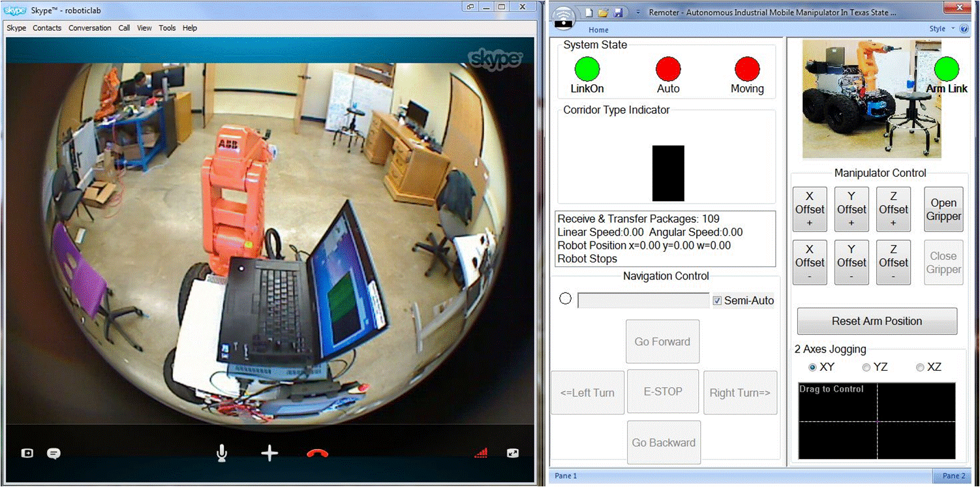Toggle Skype full screen view icon
This screenshot has width=980, height=487.
point(513,453)
